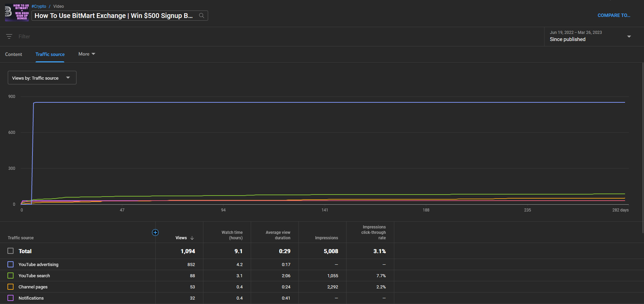Viewport: 644px width, 304px height.
Task: Click the 852 views cell
Action: pyautogui.click(x=191, y=264)
